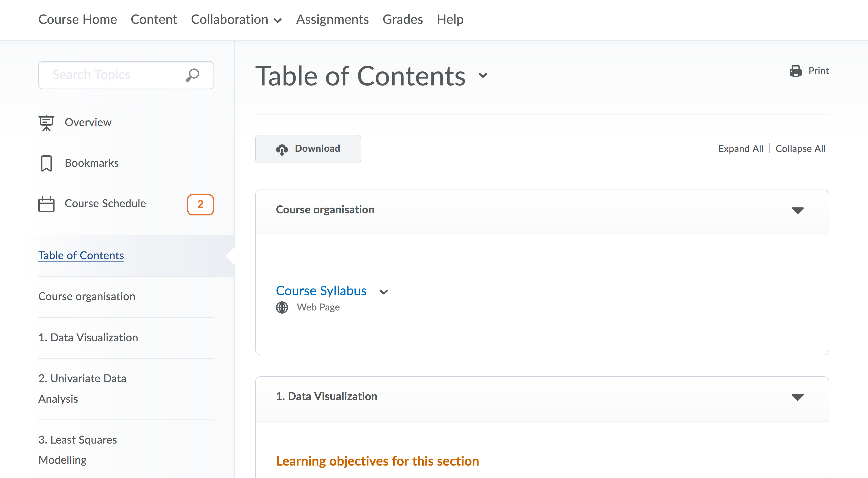Click the Web Page globe icon
Screen dimensions: 868x478
click(x=282, y=307)
